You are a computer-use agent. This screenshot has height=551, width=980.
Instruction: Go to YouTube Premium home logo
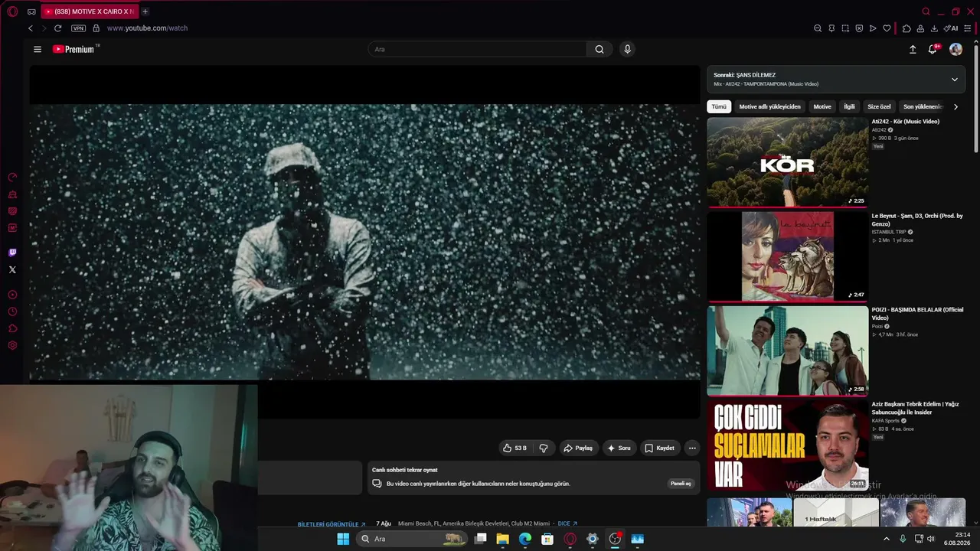tap(74, 49)
